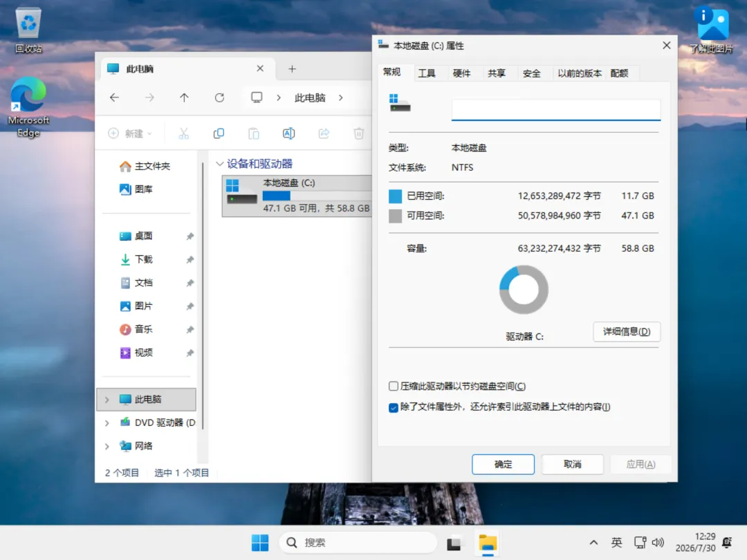Go forward in File Explorer

(149, 97)
